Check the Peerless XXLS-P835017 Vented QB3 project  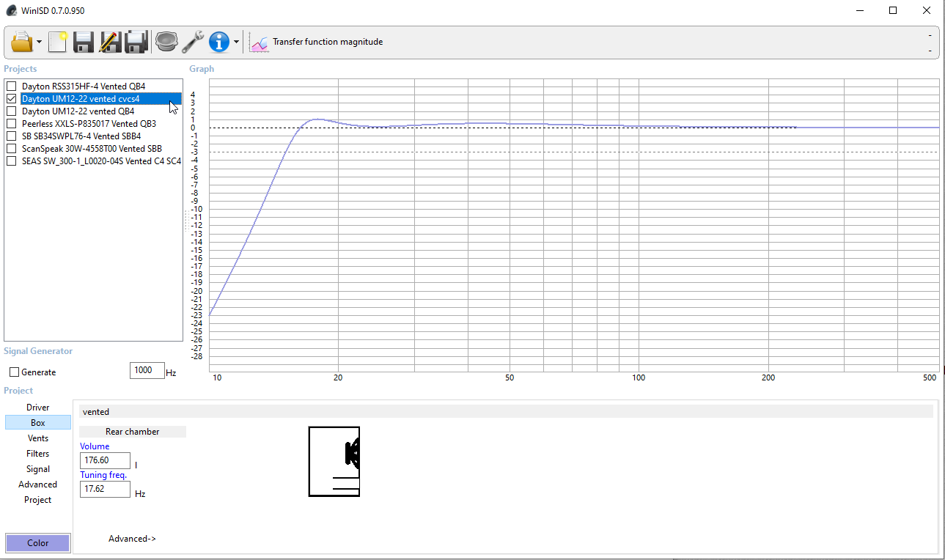tap(12, 124)
